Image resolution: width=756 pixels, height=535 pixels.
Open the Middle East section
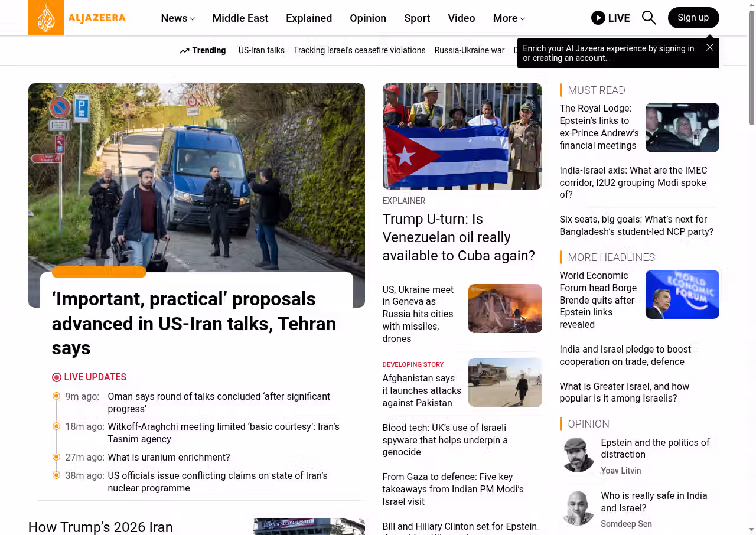tap(240, 18)
